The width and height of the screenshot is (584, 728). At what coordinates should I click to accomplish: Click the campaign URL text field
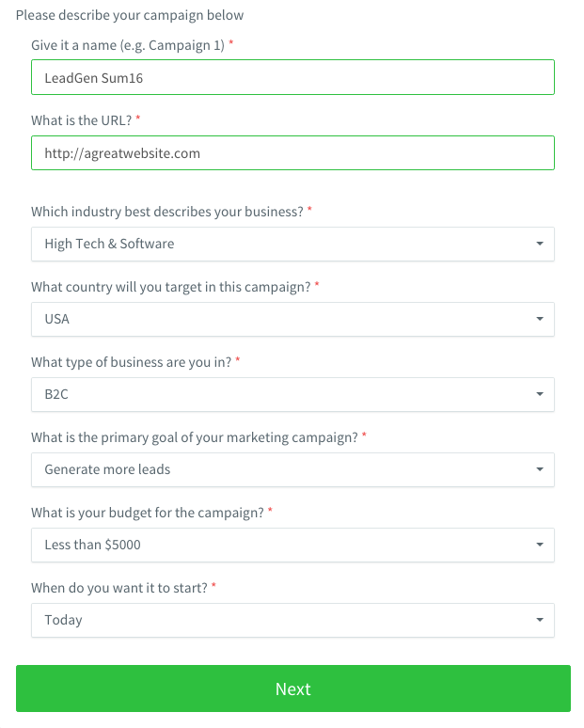292,153
